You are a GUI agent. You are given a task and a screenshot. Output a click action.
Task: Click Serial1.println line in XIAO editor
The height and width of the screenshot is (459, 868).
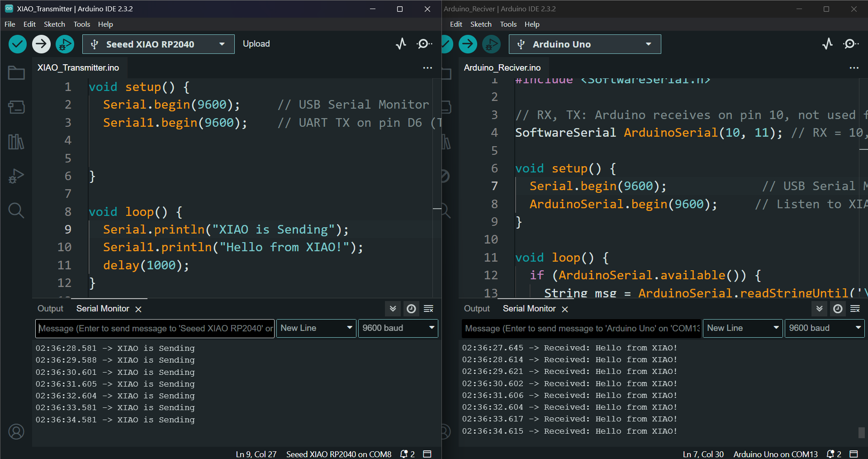232,247
